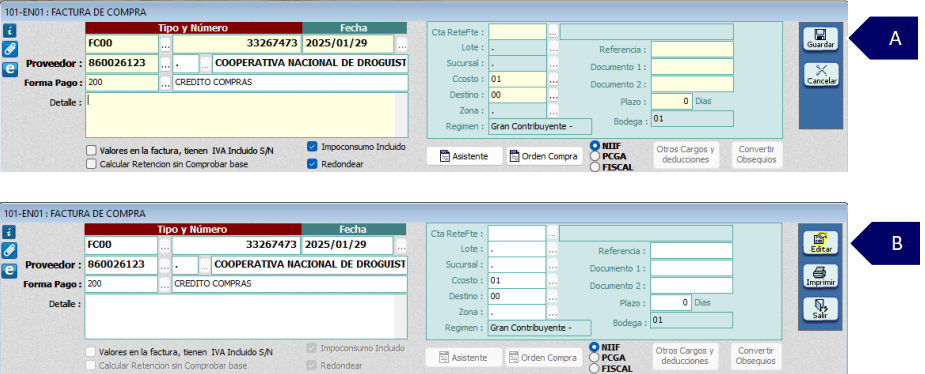Screen dimensions: 925x374
Task: Click 'Gran Contribuyente -' Regimen value in the lower window
Action: pyautogui.click(x=539, y=327)
